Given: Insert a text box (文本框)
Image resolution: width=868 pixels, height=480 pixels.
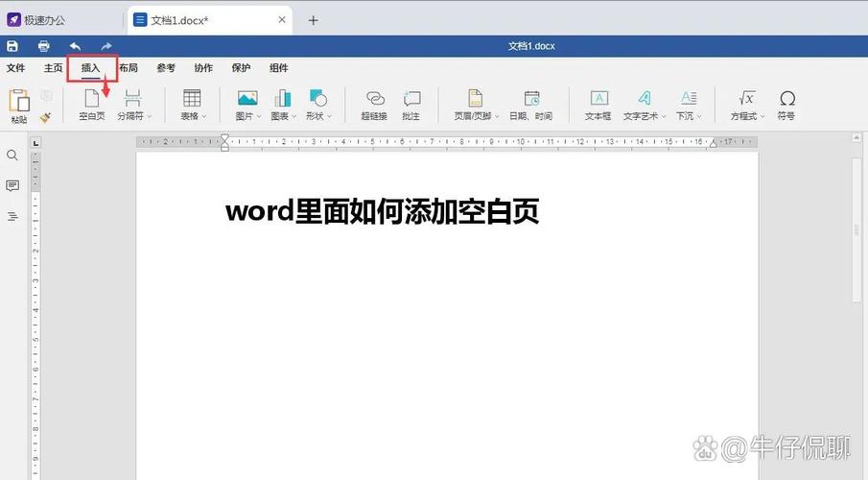Looking at the screenshot, I should pyautogui.click(x=598, y=106).
